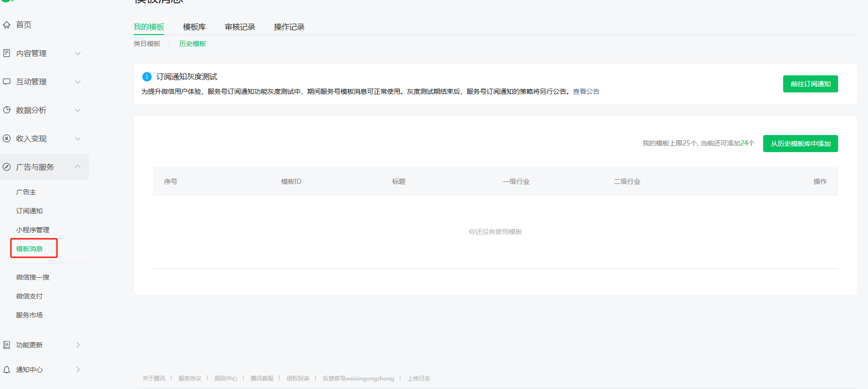Open the 查看公告 link
This screenshot has height=389, width=868.
tap(586, 91)
